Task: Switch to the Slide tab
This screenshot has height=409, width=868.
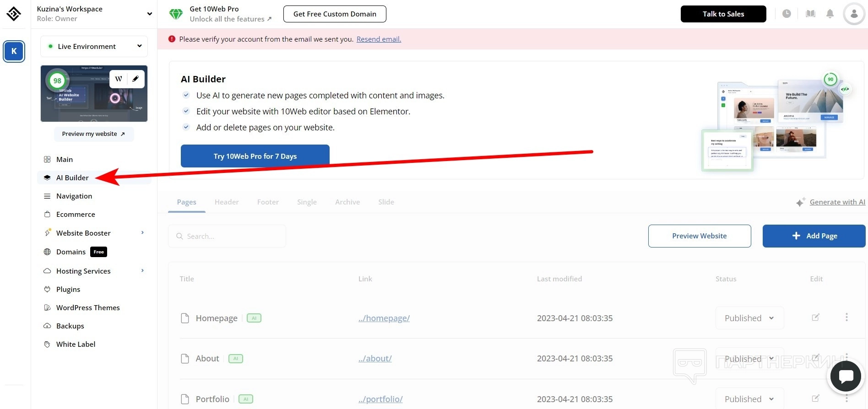Action: pos(386,202)
